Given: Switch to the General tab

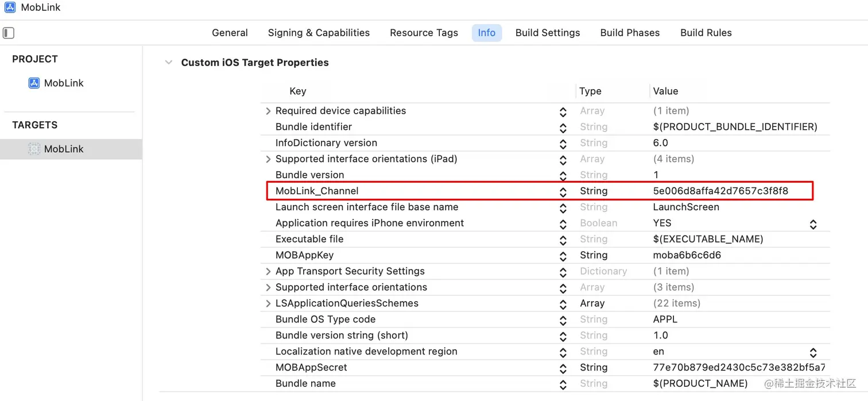Looking at the screenshot, I should click(x=230, y=33).
